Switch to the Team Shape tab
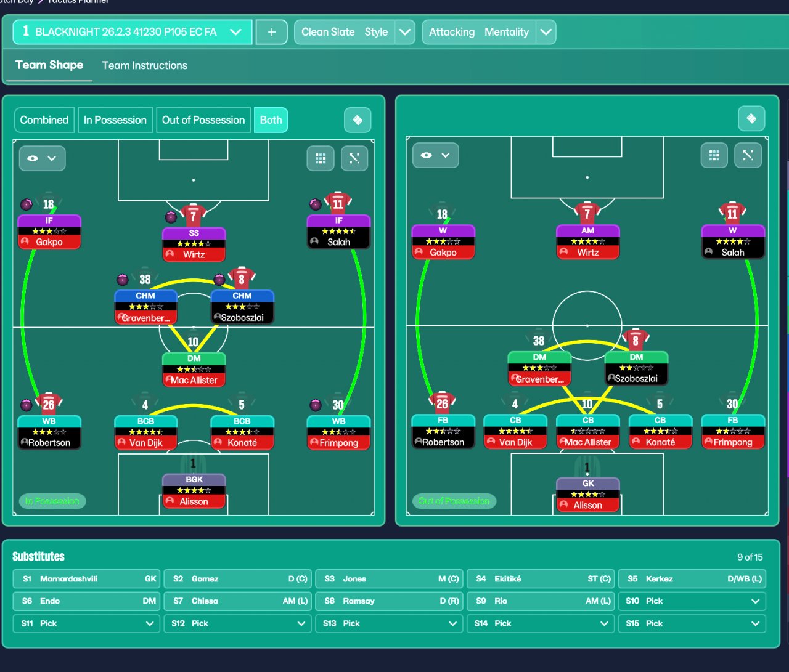The height and width of the screenshot is (672, 789). (x=49, y=65)
